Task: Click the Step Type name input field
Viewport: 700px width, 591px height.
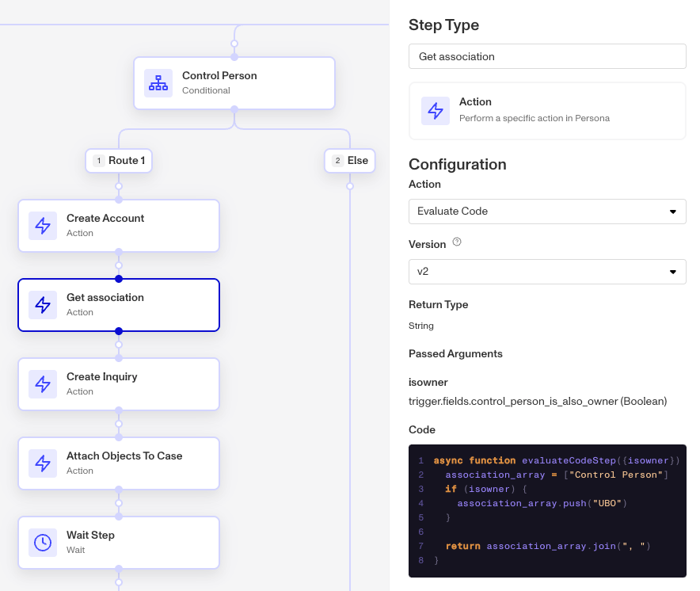Action: click(547, 56)
